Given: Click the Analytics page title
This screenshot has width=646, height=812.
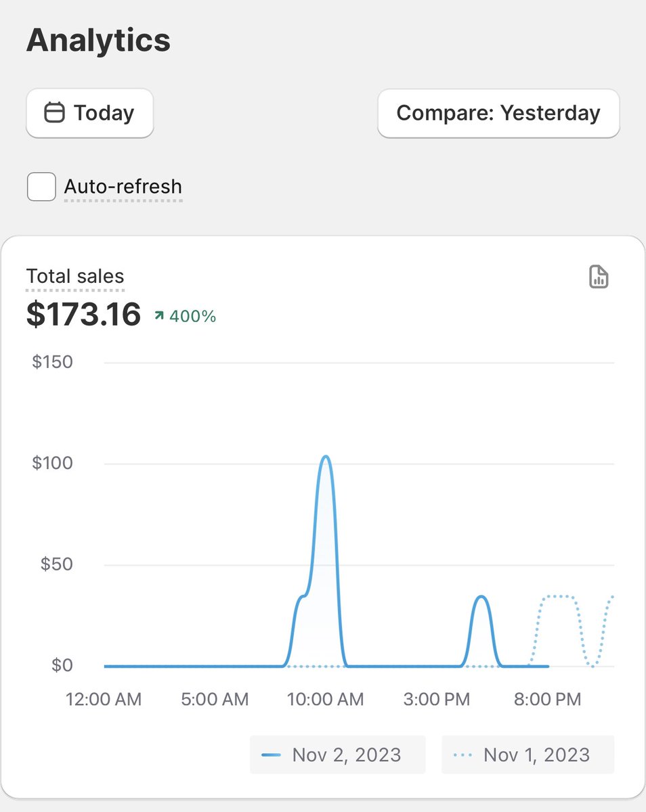Looking at the screenshot, I should (x=98, y=40).
